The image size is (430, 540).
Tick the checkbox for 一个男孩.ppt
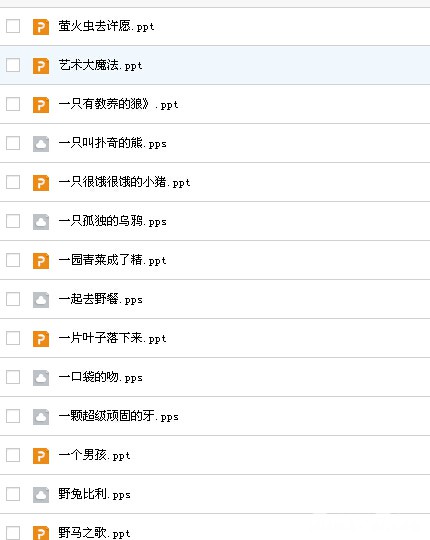point(13,455)
